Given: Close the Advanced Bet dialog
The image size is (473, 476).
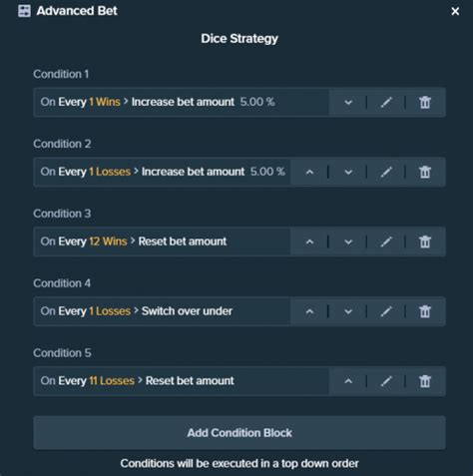Looking at the screenshot, I should [x=455, y=11].
